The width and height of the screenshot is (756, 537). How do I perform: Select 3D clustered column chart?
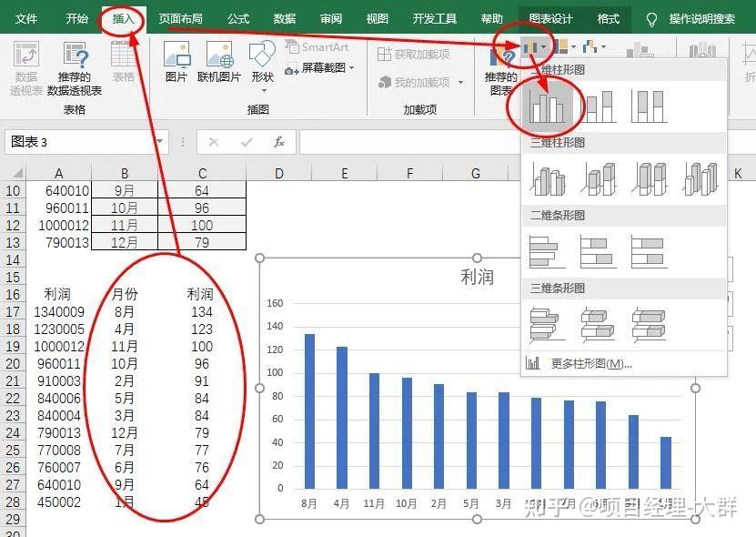pos(548,179)
